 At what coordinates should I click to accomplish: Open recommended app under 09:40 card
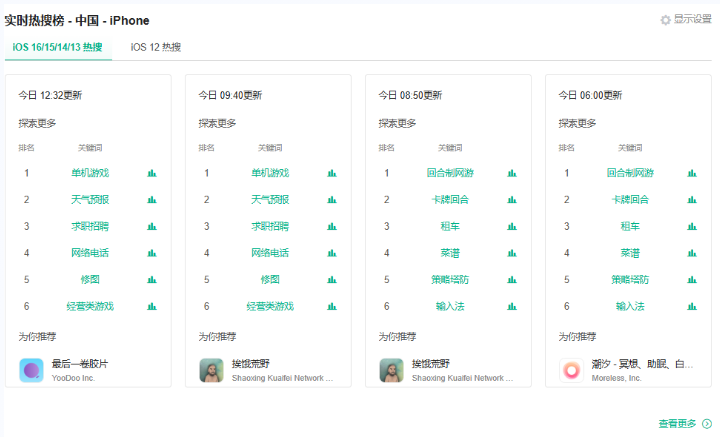coord(212,370)
